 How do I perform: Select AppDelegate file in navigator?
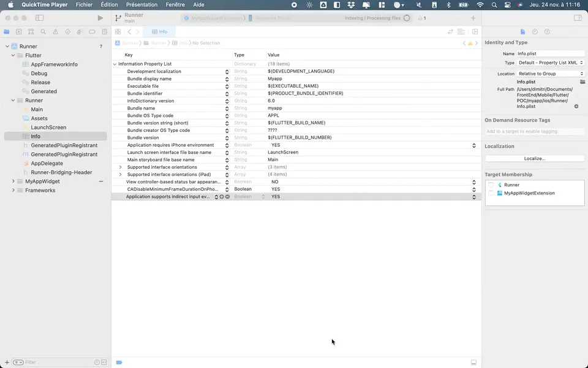[x=47, y=163]
